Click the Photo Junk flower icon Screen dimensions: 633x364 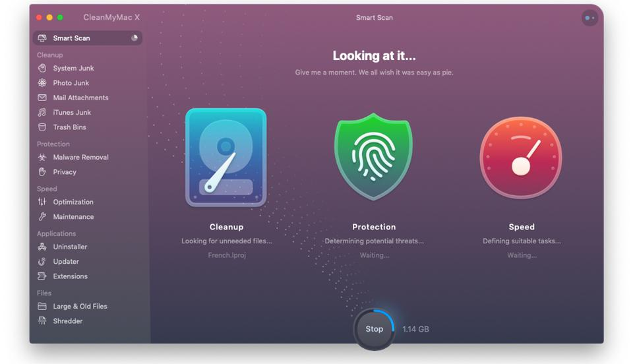[42, 82]
